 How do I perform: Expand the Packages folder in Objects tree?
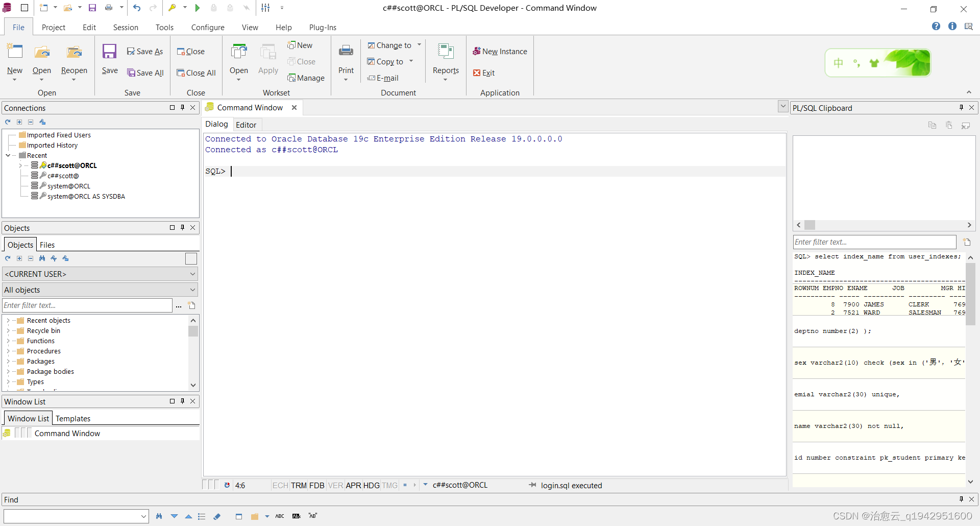(8, 362)
